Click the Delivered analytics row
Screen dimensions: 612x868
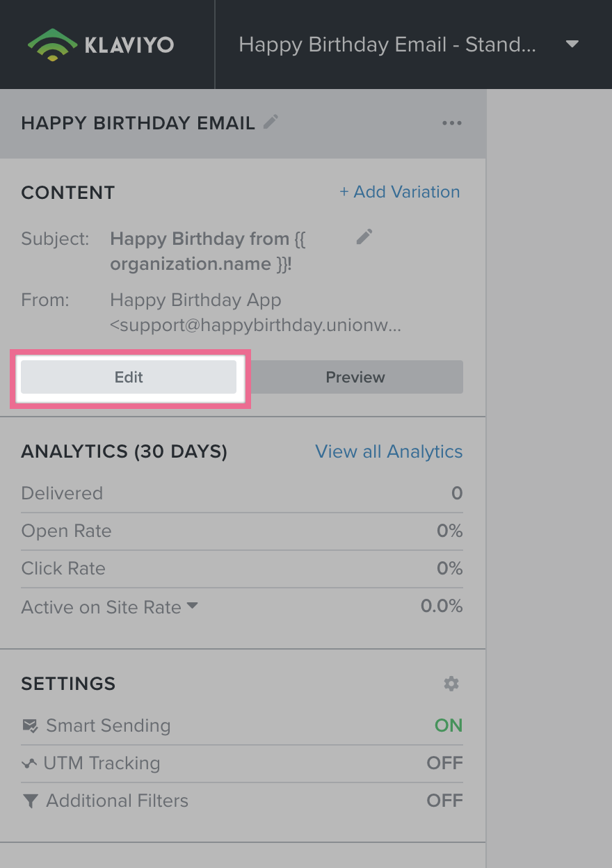[241, 493]
